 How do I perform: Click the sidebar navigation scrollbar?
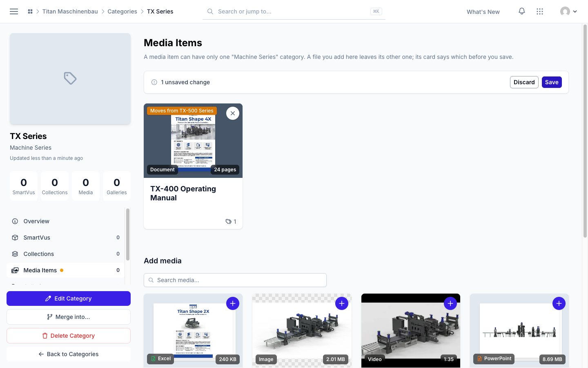(128, 234)
